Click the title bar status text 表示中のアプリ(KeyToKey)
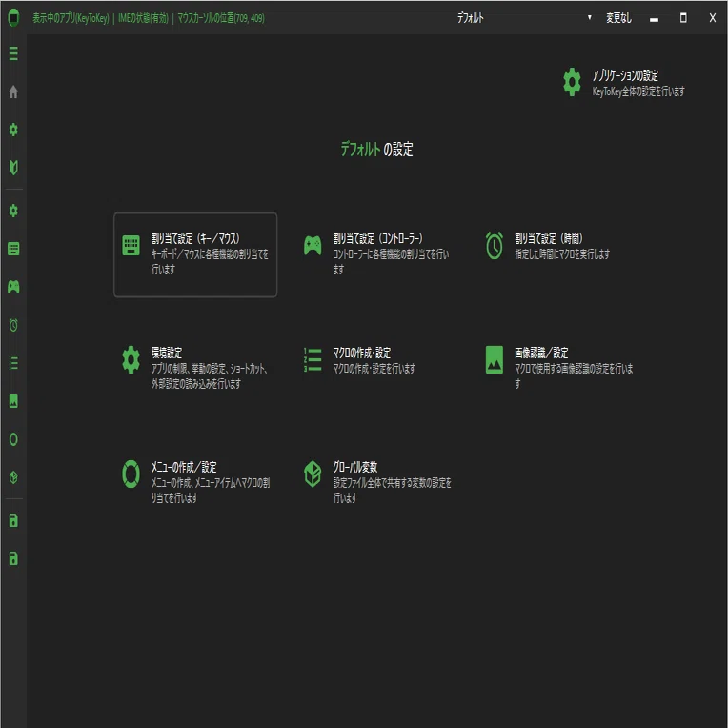Image resolution: width=728 pixels, height=728 pixels. 71,18
